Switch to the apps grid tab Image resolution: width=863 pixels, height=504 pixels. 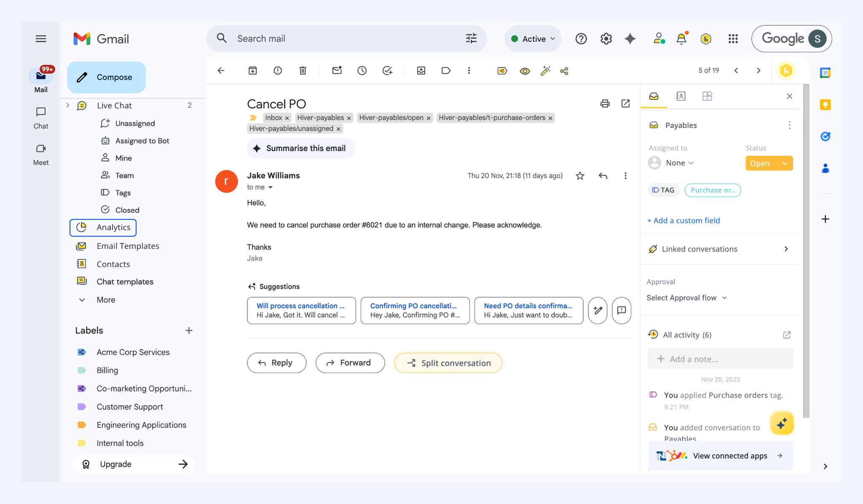pyautogui.click(x=707, y=96)
